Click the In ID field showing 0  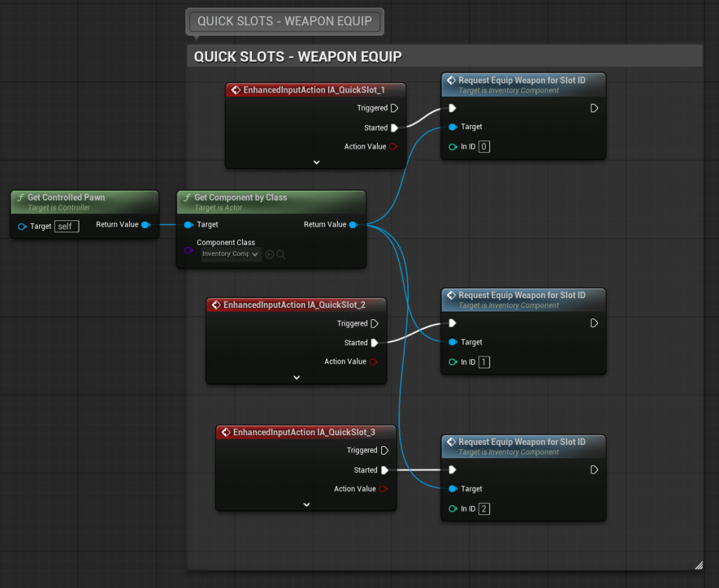click(x=484, y=147)
